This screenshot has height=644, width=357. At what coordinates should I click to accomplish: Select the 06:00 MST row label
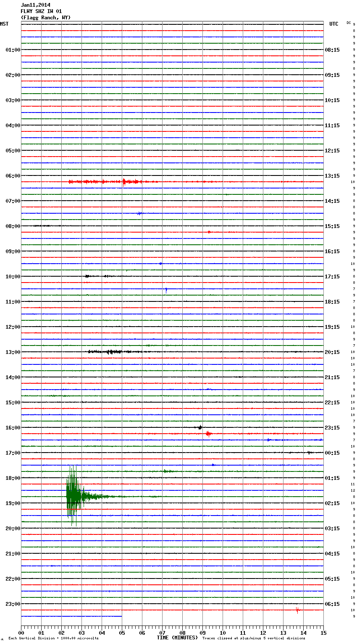coord(13,176)
